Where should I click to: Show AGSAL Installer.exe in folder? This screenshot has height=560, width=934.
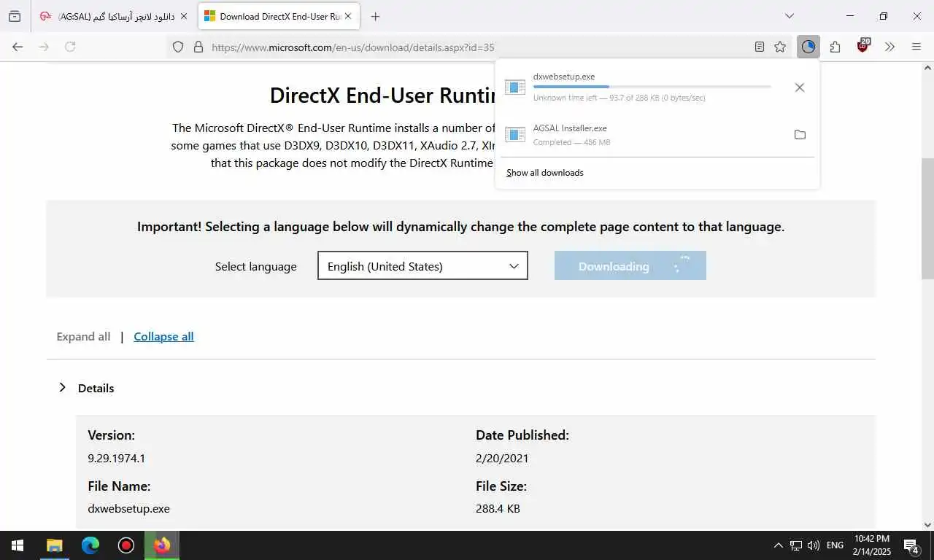pyautogui.click(x=800, y=135)
